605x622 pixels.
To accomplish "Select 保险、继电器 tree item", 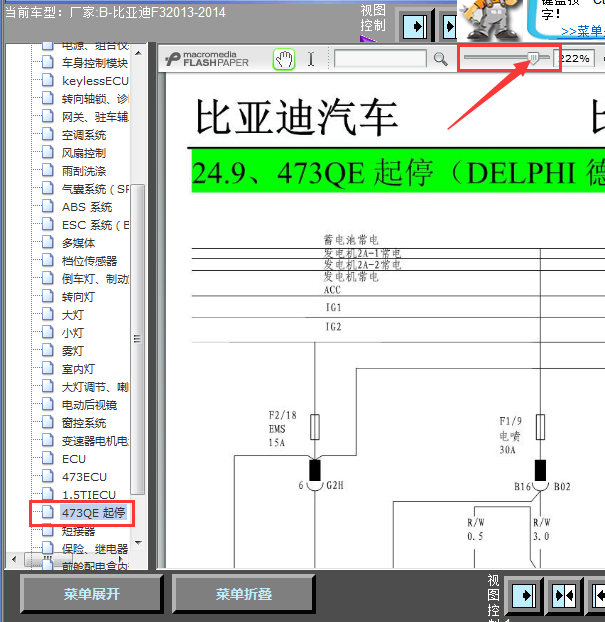I will [95, 549].
